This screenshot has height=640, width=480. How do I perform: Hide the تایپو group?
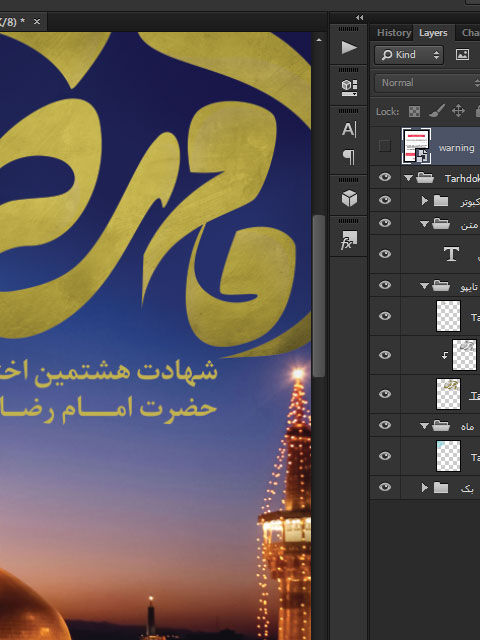click(384, 284)
